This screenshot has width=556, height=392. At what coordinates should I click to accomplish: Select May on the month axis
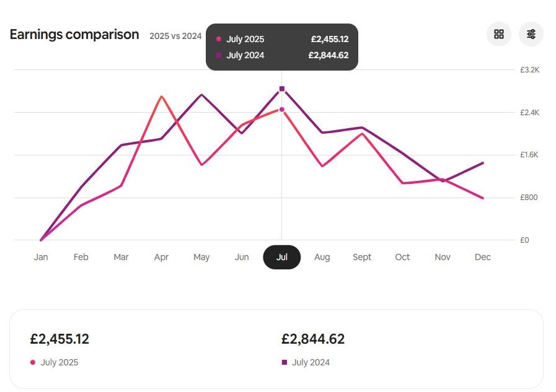(201, 257)
